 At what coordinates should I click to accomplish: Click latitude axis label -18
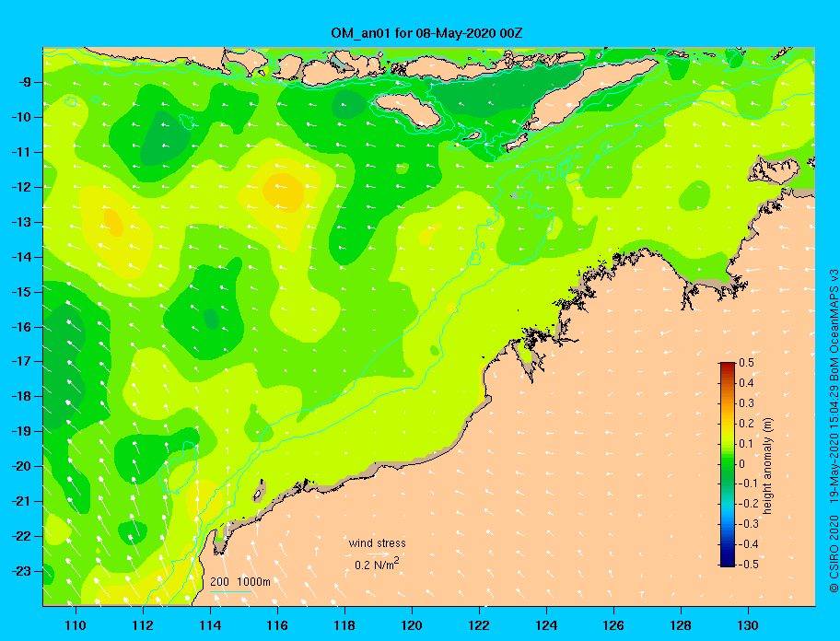click(21, 396)
